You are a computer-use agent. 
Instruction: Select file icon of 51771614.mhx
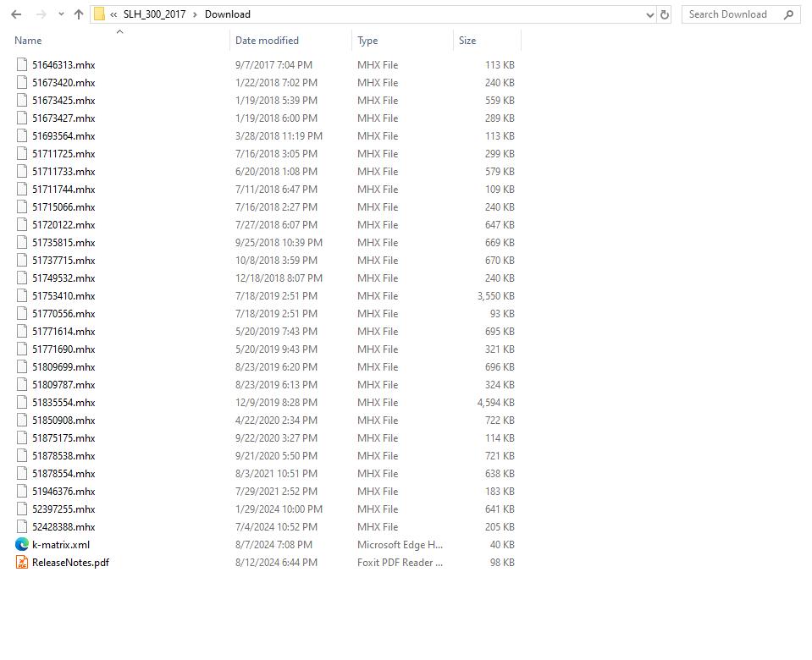point(22,332)
